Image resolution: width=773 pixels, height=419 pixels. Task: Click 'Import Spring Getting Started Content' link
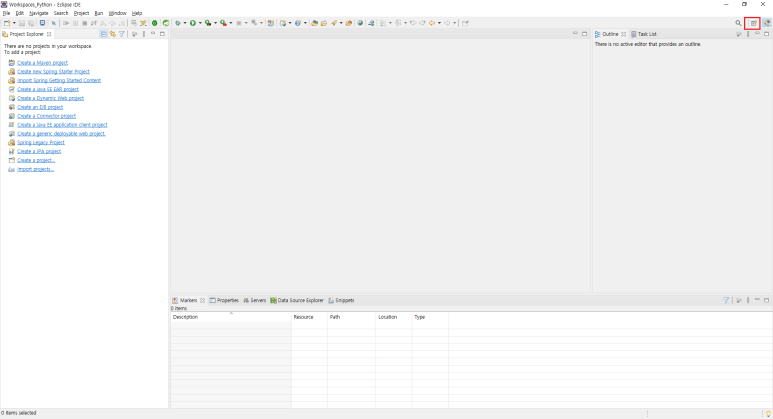59,80
